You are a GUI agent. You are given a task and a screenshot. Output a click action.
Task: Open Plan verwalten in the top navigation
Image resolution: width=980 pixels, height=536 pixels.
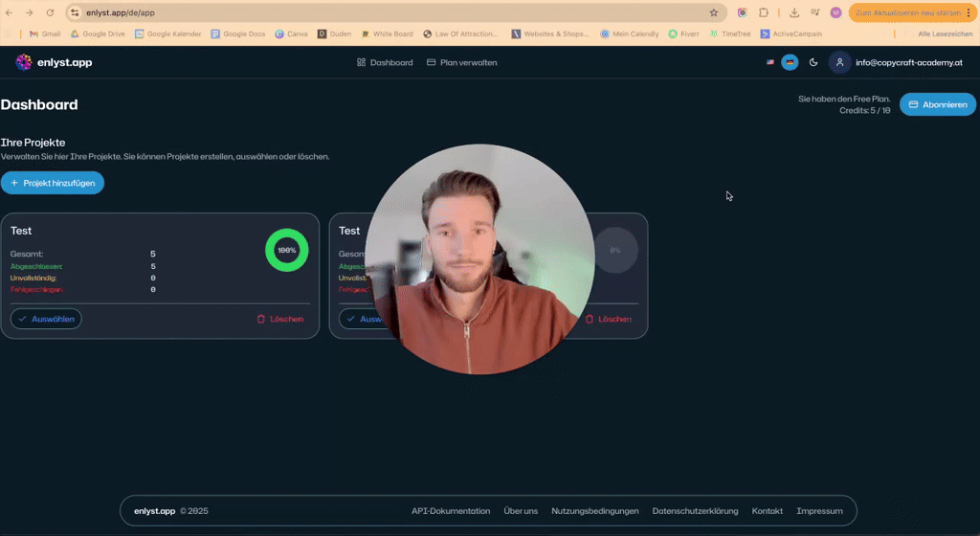pos(462,62)
